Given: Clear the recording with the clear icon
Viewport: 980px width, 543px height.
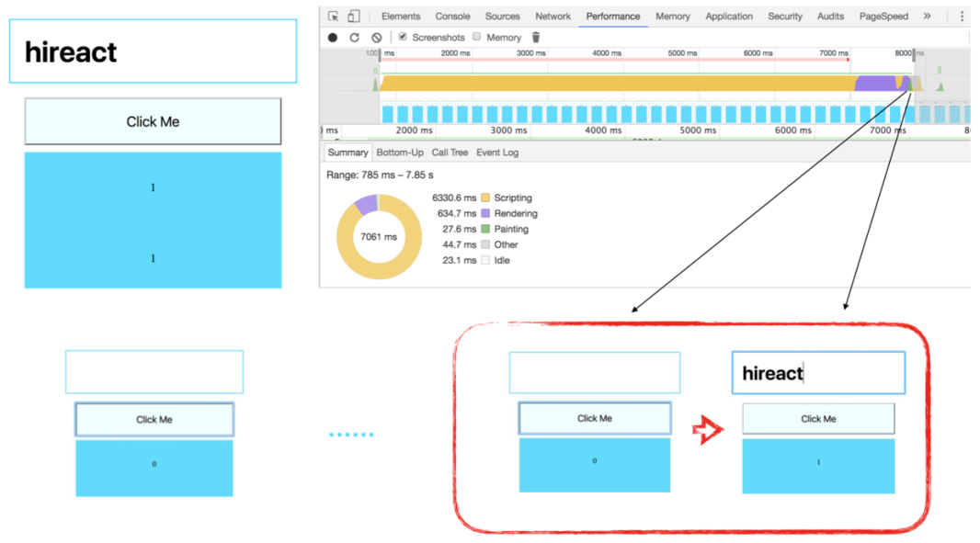Looking at the screenshot, I should pyautogui.click(x=376, y=38).
